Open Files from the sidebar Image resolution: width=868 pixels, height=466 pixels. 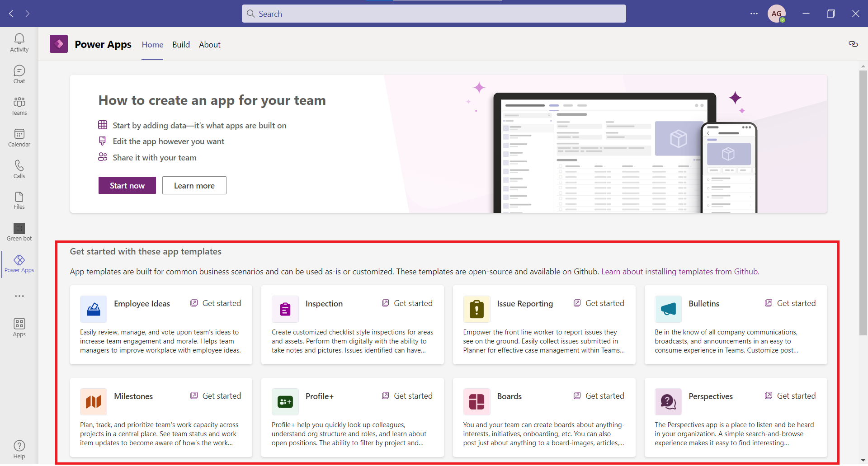coord(19,199)
